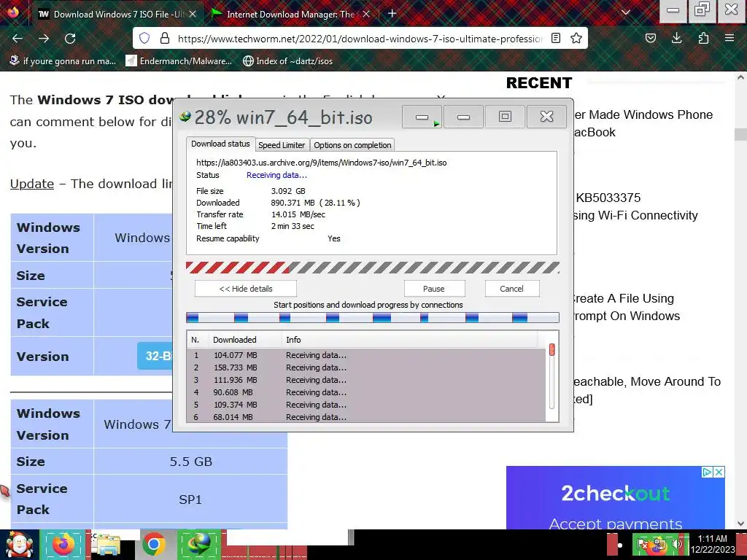
Task: Open the Endermanch/Malware bookmark
Action: coord(179,61)
